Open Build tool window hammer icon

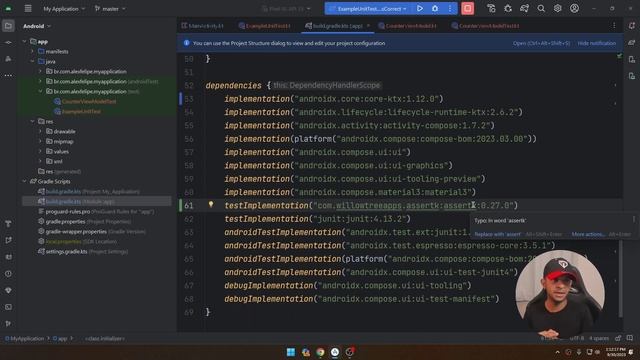[8, 224]
